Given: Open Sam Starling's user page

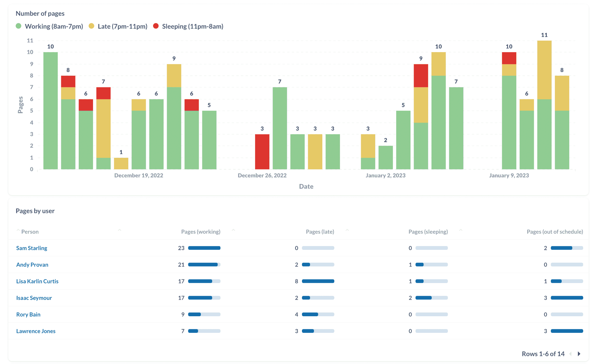Looking at the screenshot, I should (31, 248).
